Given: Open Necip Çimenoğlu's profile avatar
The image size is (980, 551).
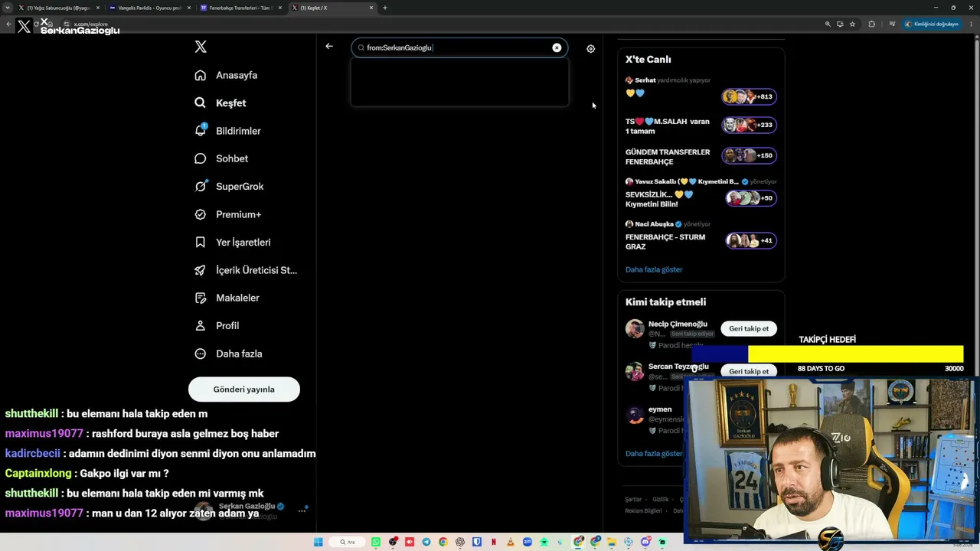Looking at the screenshot, I should point(635,329).
